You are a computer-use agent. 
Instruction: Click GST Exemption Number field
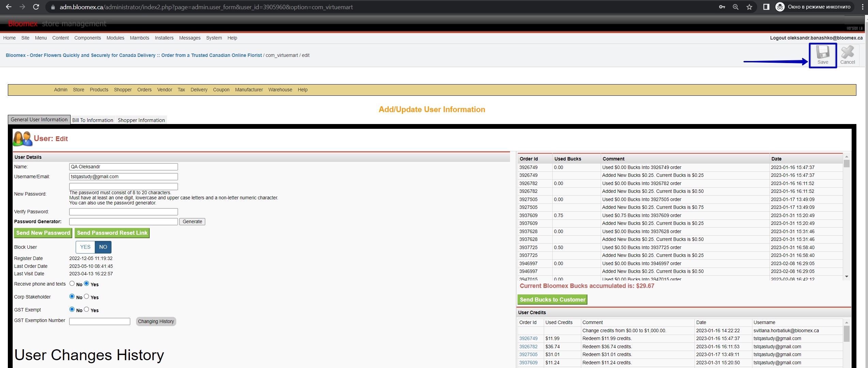[x=100, y=321]
